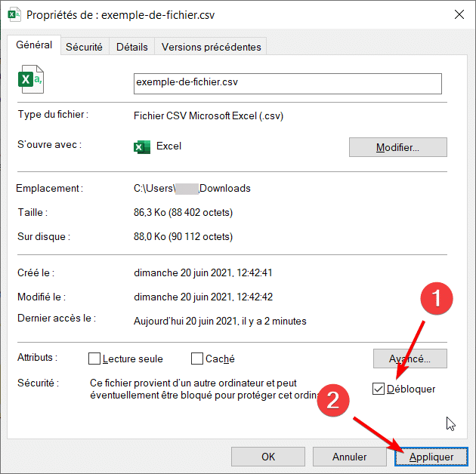Viewport: 476px width, 474px height.
Task: Switch to the Général tab
Action: pyautogui.click(x=34, y=45)
